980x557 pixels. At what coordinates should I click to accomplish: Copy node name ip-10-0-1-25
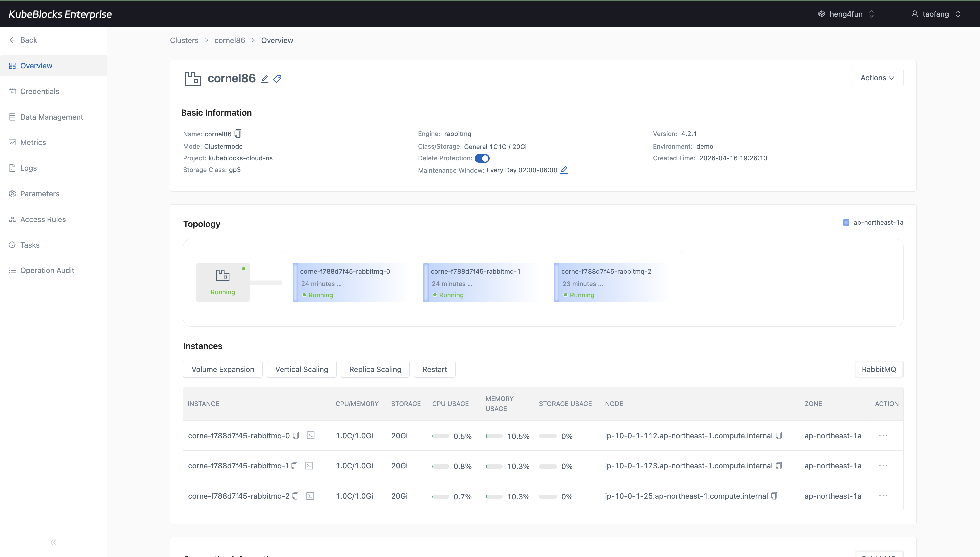click(774, 496)
